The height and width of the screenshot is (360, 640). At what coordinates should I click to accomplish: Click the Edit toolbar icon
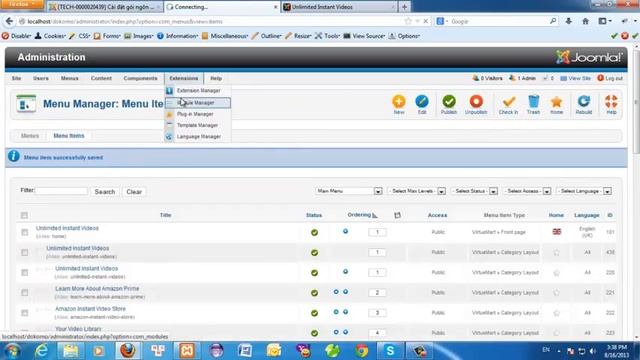click(x=422, y=104)
